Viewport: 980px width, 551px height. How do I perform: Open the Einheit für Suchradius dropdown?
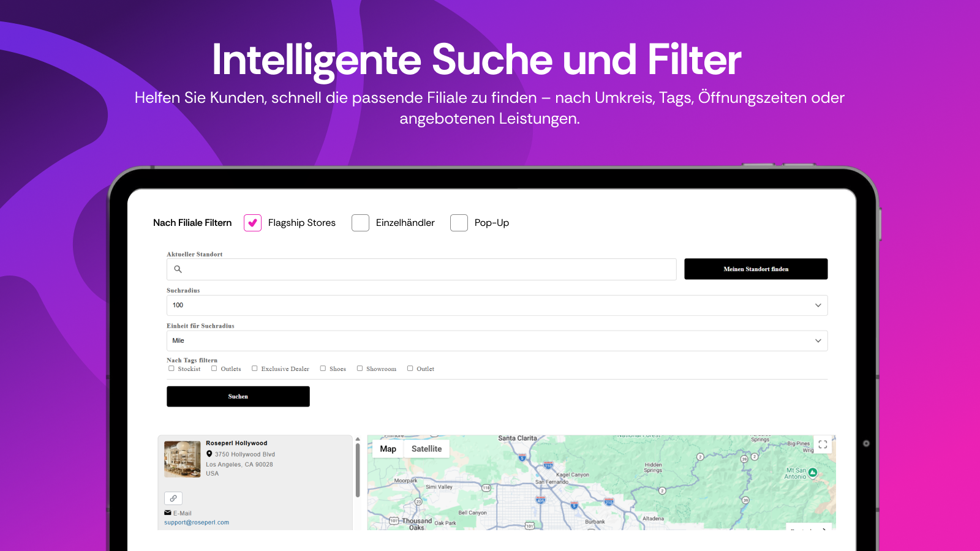(497, 341)
